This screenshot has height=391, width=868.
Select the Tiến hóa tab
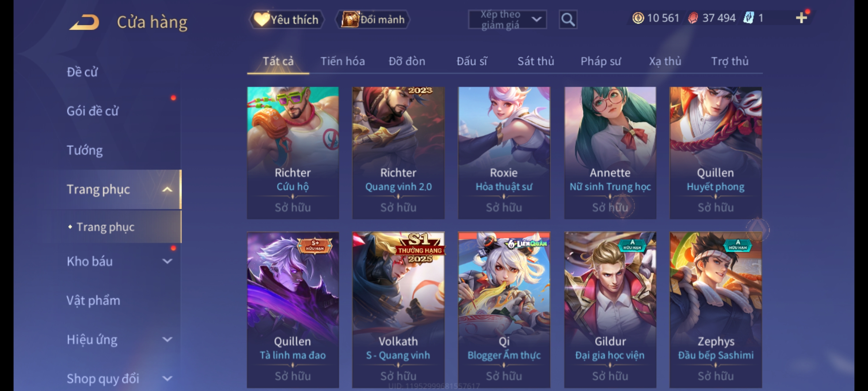point(342,61)
